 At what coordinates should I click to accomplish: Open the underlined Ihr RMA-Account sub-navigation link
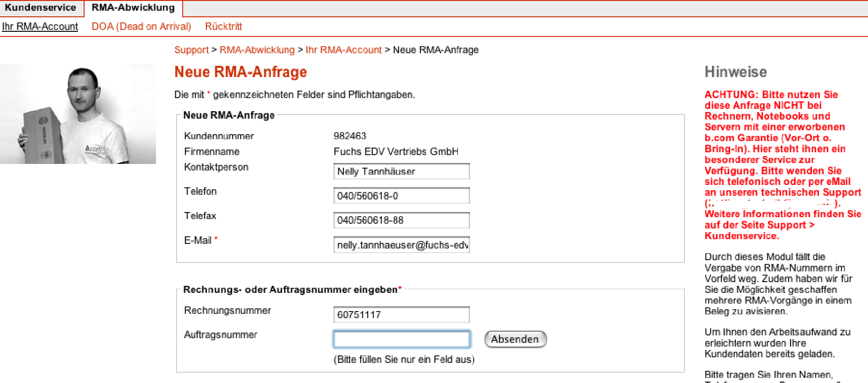40,27
